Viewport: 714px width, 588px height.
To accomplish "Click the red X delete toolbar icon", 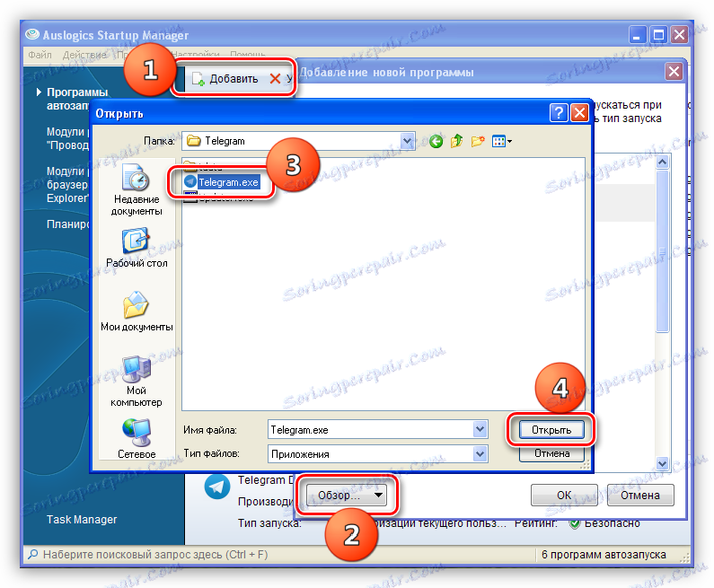I will click(x=275, y=79).
